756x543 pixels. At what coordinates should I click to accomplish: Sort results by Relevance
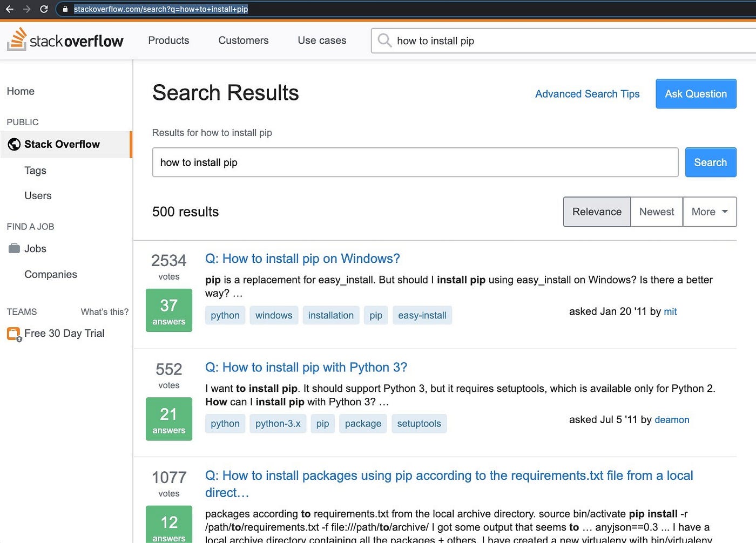click(x=597, y=212)
